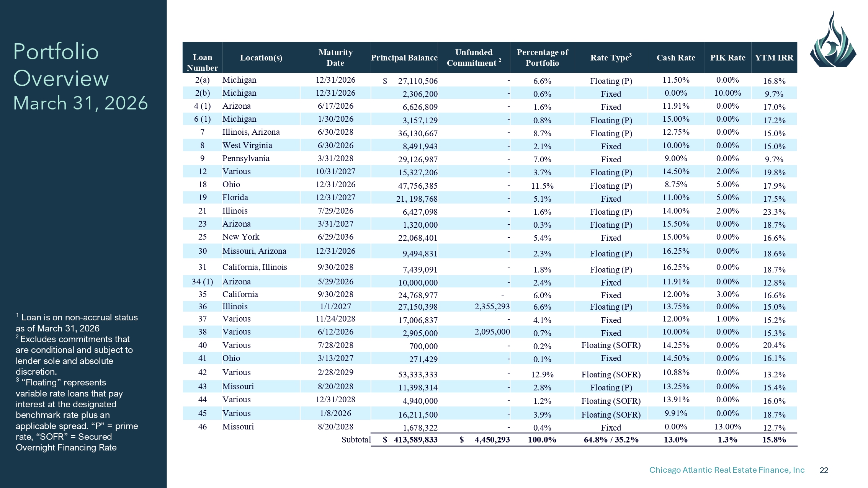Click the Rate Type column header
868x488 pixels.
pyautogui.click(x=611, y=57)
